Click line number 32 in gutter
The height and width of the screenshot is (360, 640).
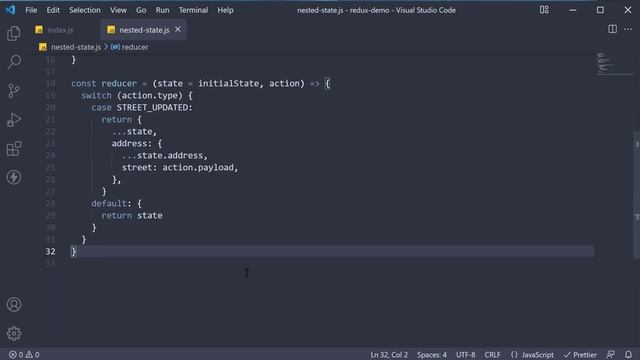pyautogui.click(x=50, y=251)
